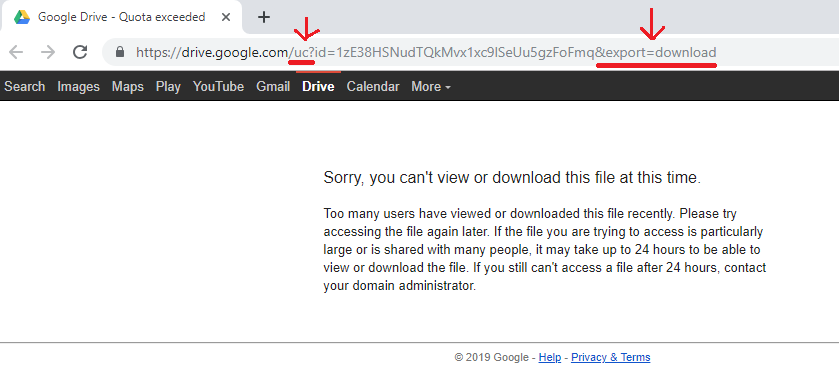Select the Google Drive - Quota exceeded tab

pyautogui.click(x=121, y=17)
